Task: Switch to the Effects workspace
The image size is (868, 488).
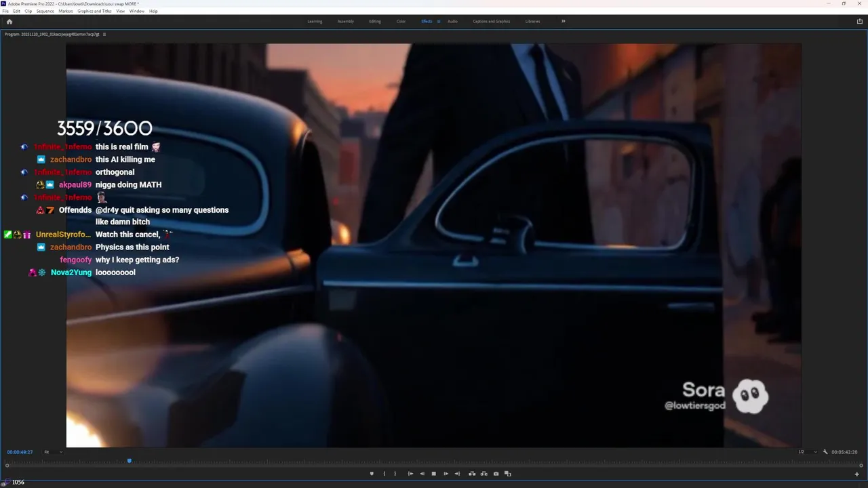Action: point(427,22)
